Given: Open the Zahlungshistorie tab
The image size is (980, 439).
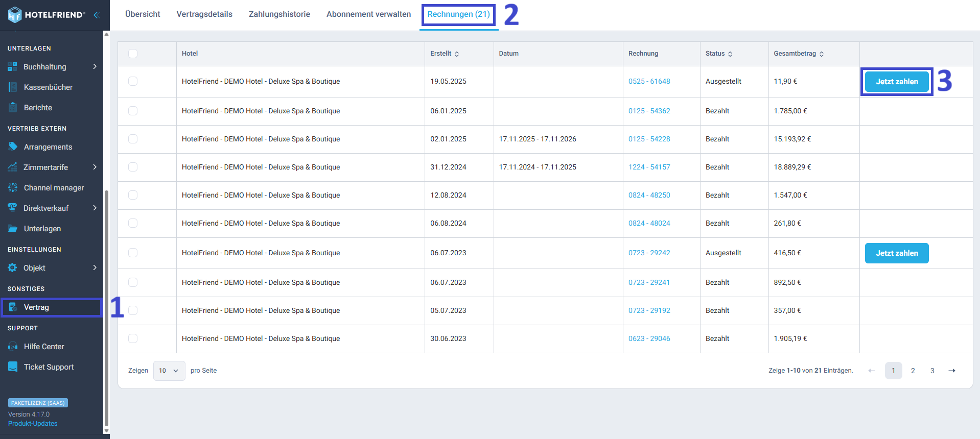Looking at the screenshot, I should tap(279, 14).
